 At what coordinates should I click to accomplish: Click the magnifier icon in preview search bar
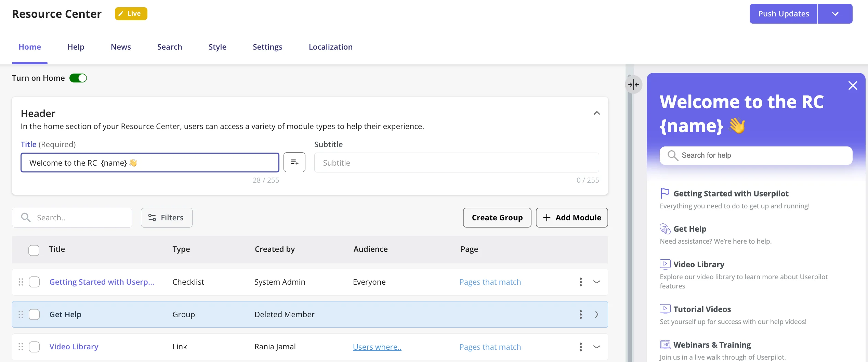click(673, 155)
